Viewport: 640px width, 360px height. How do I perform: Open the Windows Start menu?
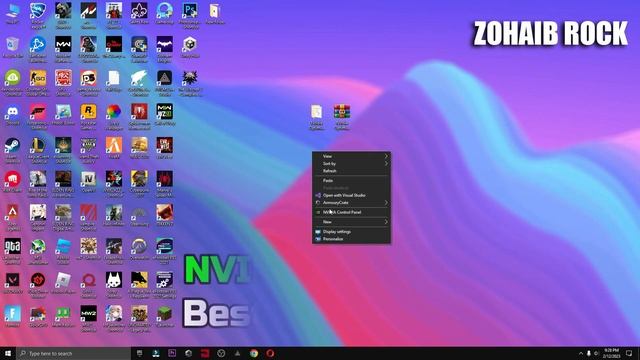point(8,353)
